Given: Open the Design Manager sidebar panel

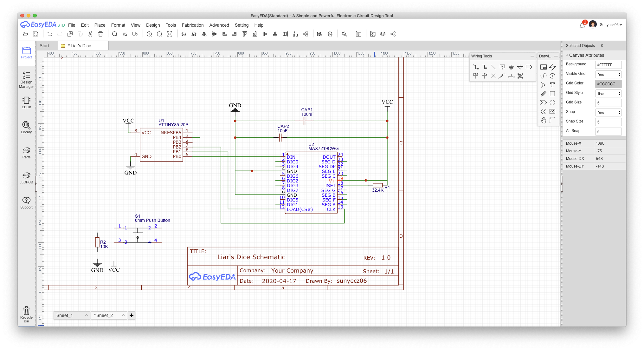Looking at the screenshot, I should coord(26,79).
